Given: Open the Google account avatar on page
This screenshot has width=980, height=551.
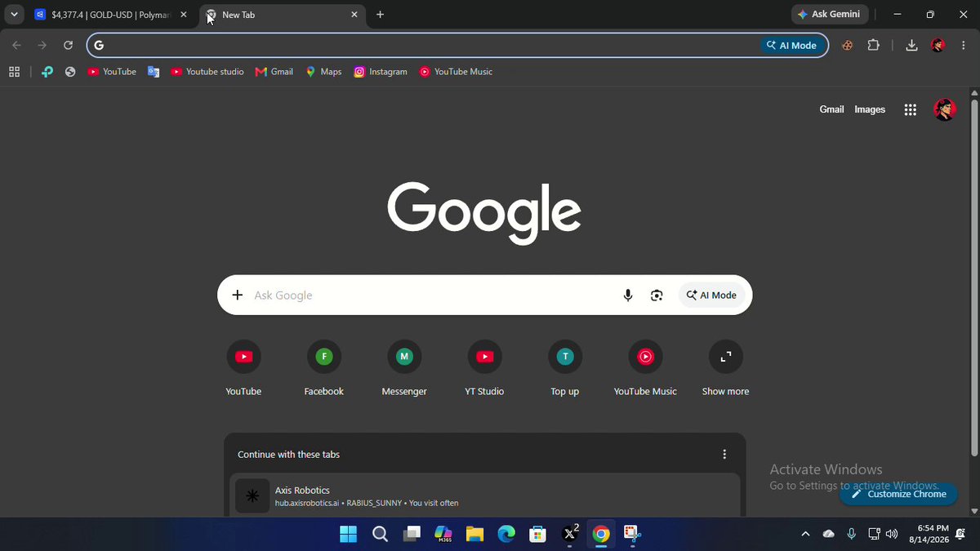Looking at the screenshot, I should point(945,109).
